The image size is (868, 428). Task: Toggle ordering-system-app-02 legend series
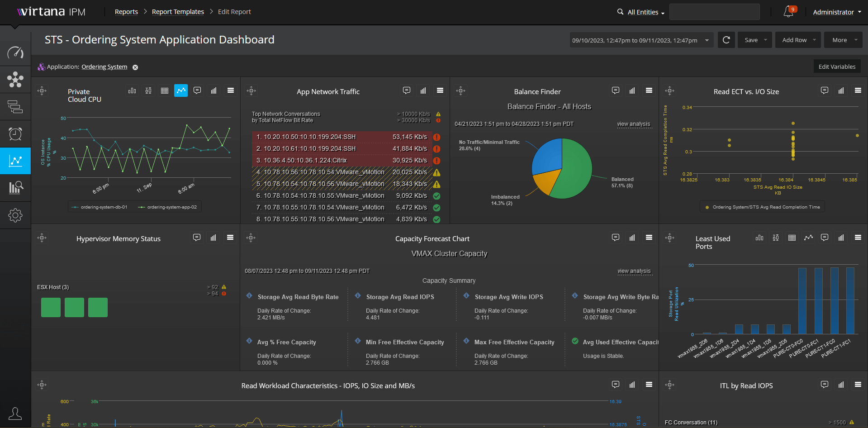coord(167,207)
